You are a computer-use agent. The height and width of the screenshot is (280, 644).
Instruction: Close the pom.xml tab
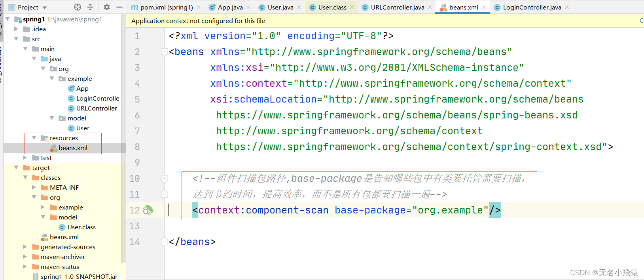[199, 7]
